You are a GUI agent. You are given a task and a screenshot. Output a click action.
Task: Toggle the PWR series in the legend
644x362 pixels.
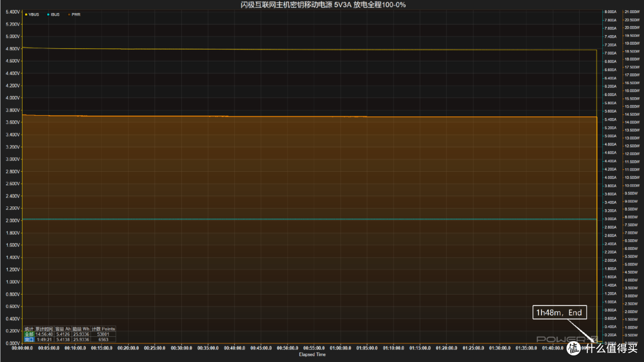click(x=75, y=14)
